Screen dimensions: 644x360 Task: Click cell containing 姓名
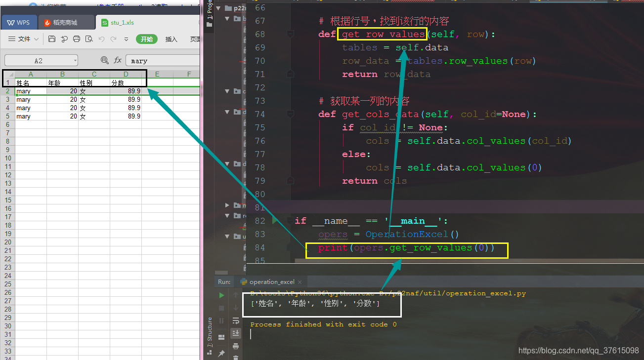tap(31, 83)
